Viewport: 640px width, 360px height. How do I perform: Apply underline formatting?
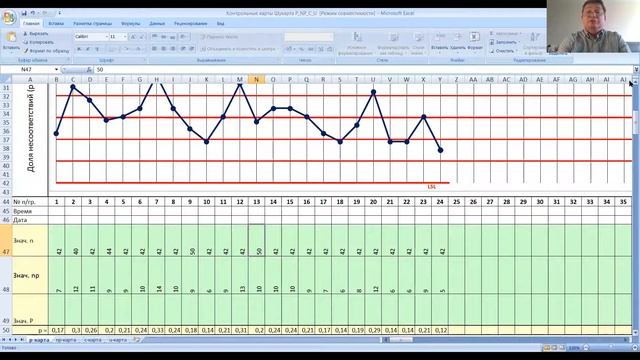pos(97,49)
